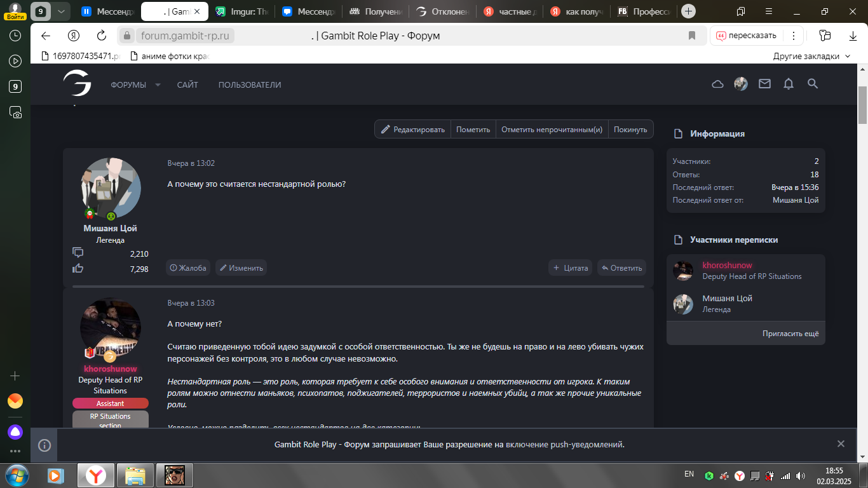
Task: Open notifications bell icon in forum header
Action: (x=789, y=84)
